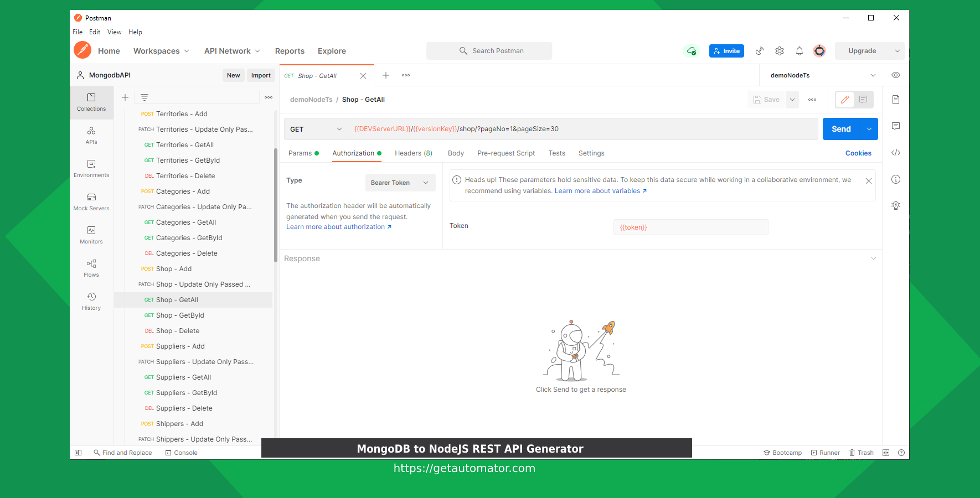
Task: Click the Postman home logo icon
Action: click(x=82, y=50)
